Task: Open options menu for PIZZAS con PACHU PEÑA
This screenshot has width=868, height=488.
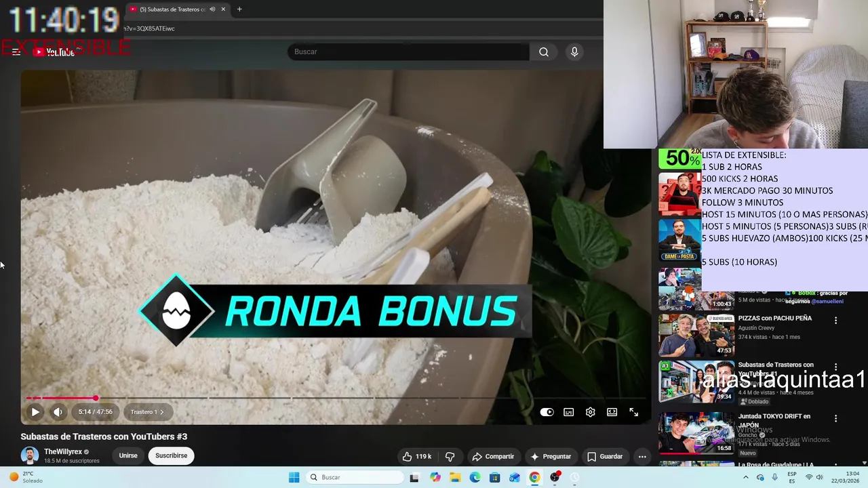Action: pos(835,321)
